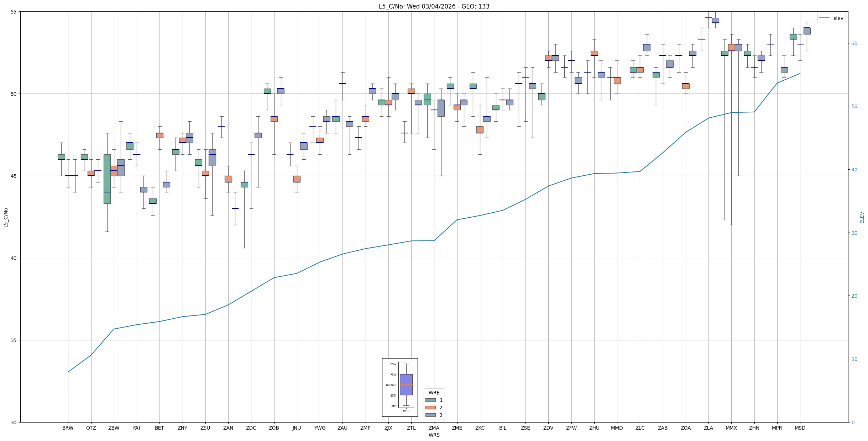
Task: Click the WRE legend title
Action: point(434,393)
